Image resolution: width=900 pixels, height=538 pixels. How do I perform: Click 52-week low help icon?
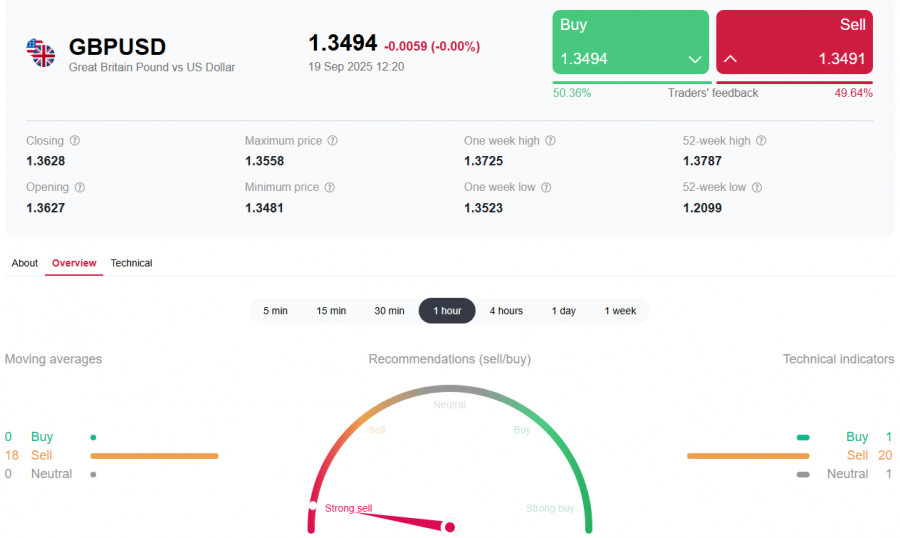[x=757, y=187]
